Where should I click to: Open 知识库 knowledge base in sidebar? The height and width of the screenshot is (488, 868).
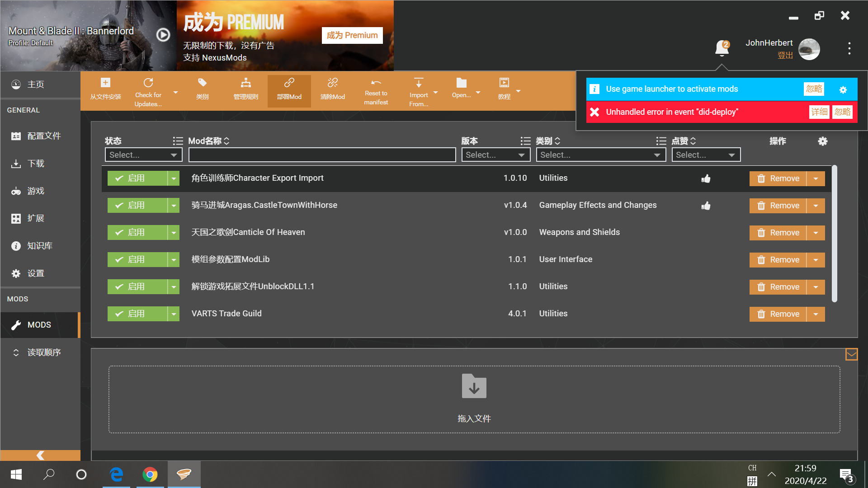[40, 246]
